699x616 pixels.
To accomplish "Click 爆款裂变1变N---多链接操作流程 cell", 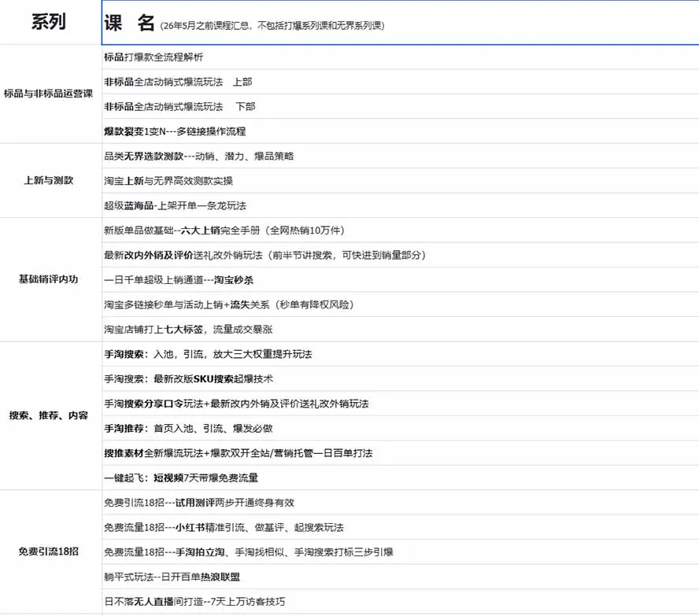I will 401,131.
